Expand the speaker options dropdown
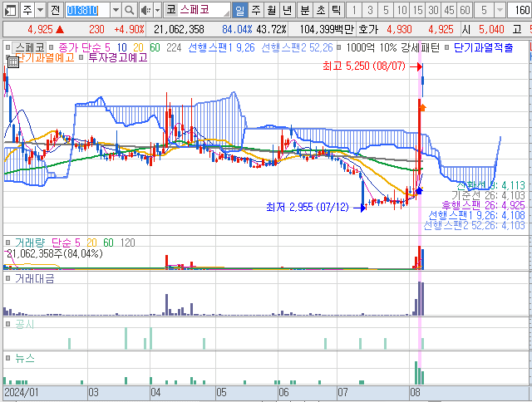This screenshot has width=532, height=402. coord(157,11)
